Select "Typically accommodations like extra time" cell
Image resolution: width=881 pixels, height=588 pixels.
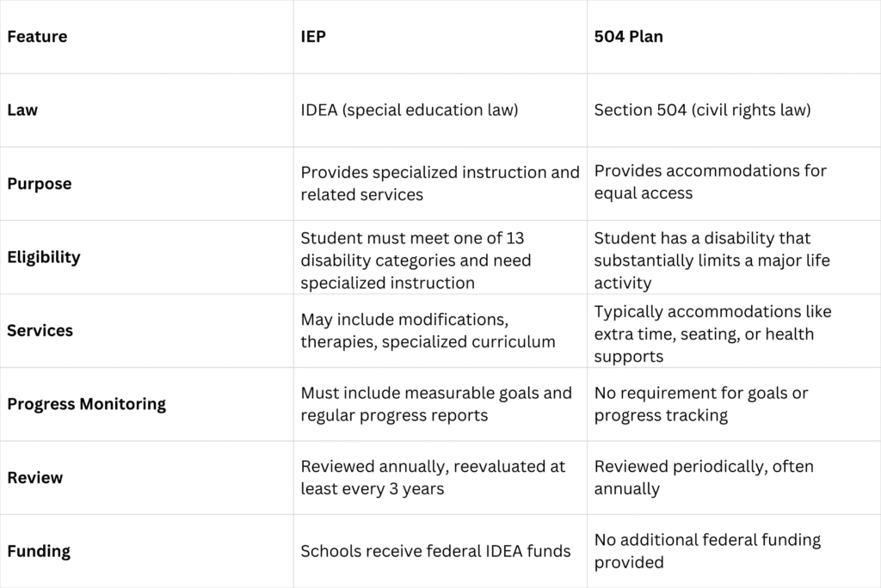712,333
